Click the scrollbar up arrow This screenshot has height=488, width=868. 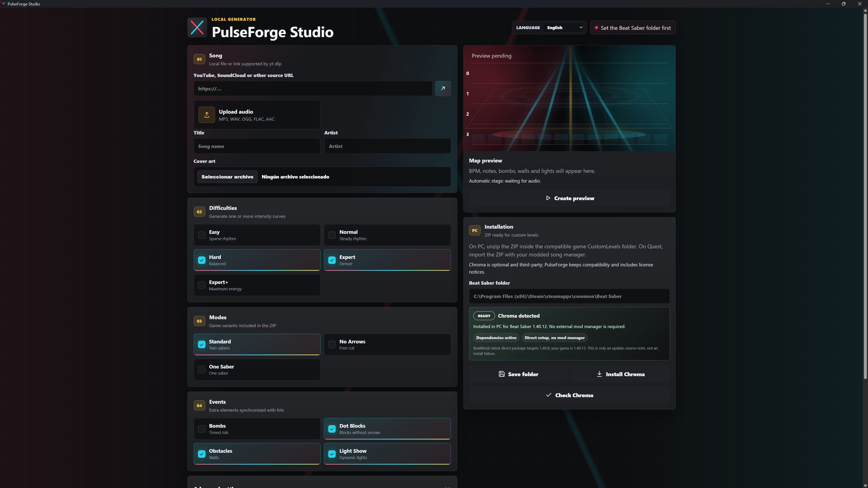coord(865,10)
